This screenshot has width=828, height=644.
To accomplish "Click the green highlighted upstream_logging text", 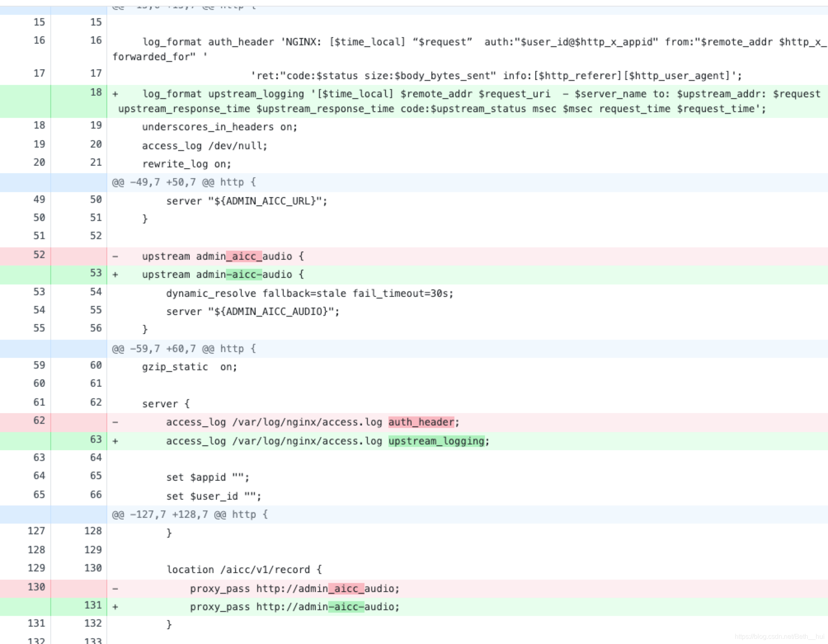I will coord(436,441).
